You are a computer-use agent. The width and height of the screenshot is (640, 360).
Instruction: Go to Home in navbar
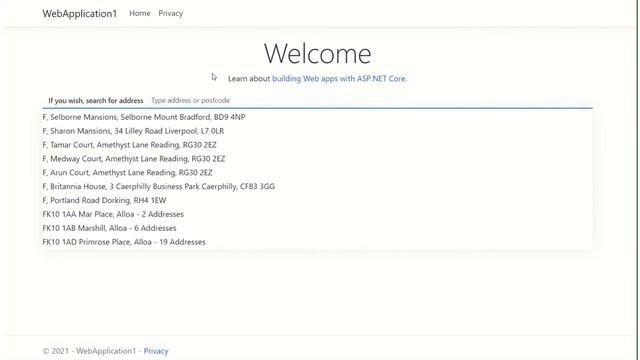(x=140, y=13)
